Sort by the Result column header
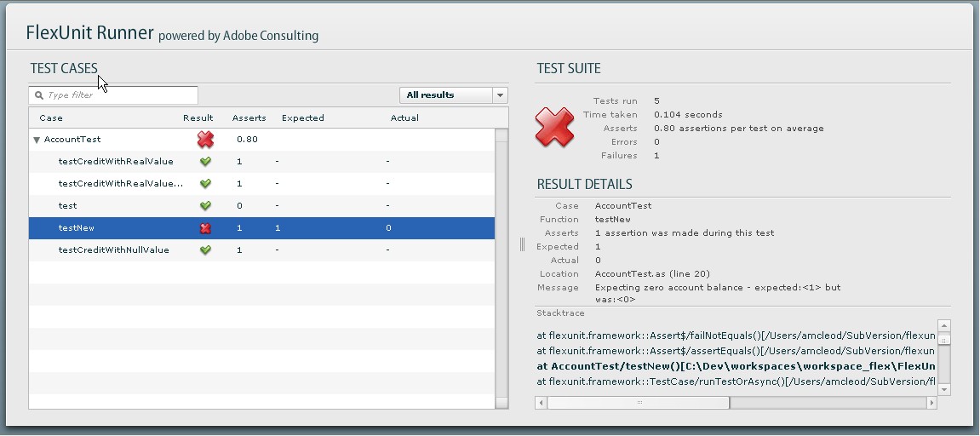 [x=198, y=118]
